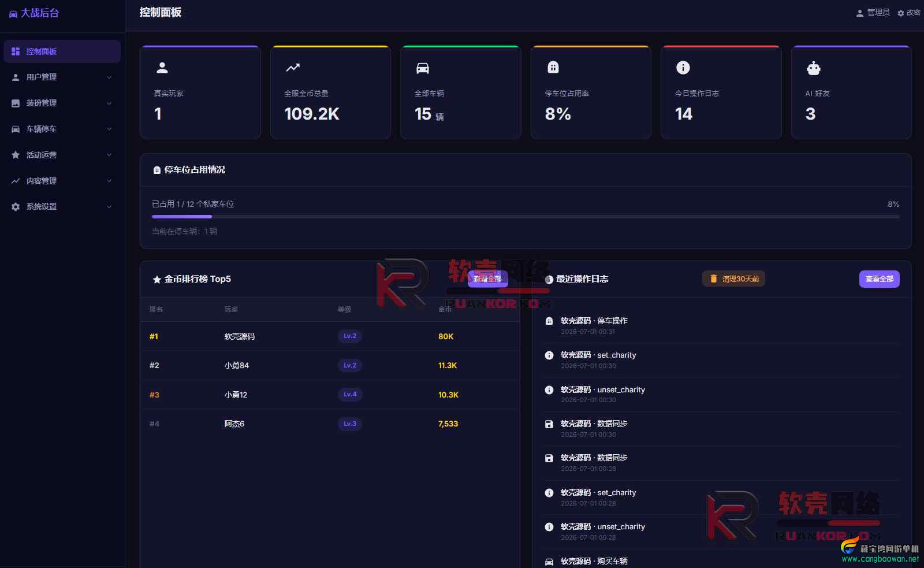924x568 pixels.
Task: Open the 控制面板 dashboard menu item
Action: point(62,51)
